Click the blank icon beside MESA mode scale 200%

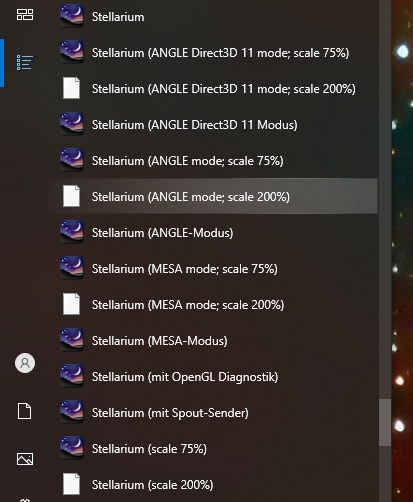[x=72, y=304]
